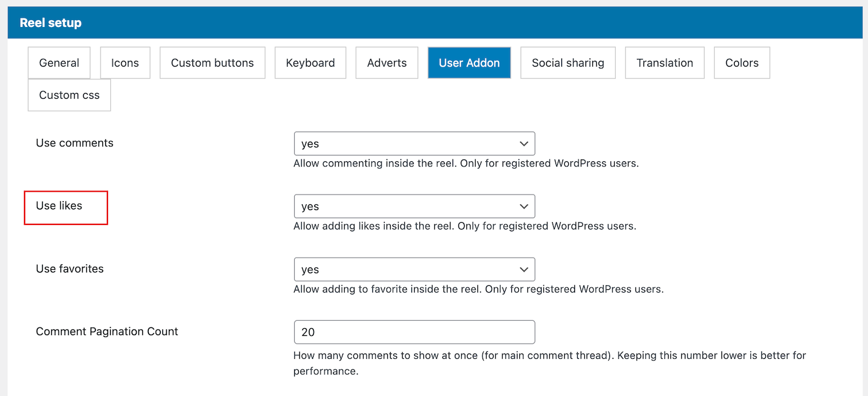Screen dimensions: 868x396
Task: Open the Colors tab
Action: 742,63
